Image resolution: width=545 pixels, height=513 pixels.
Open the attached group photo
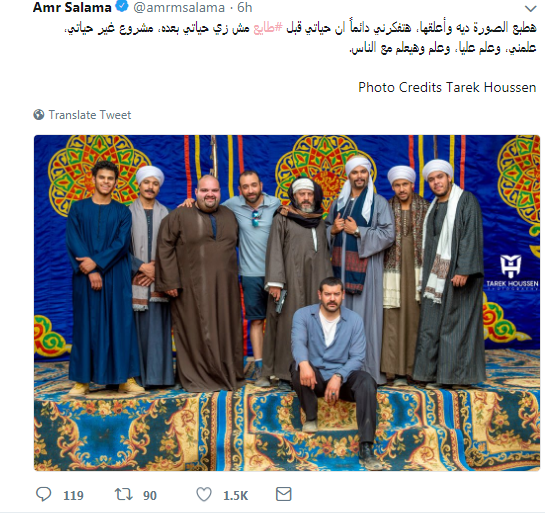(x=287, y=303)
